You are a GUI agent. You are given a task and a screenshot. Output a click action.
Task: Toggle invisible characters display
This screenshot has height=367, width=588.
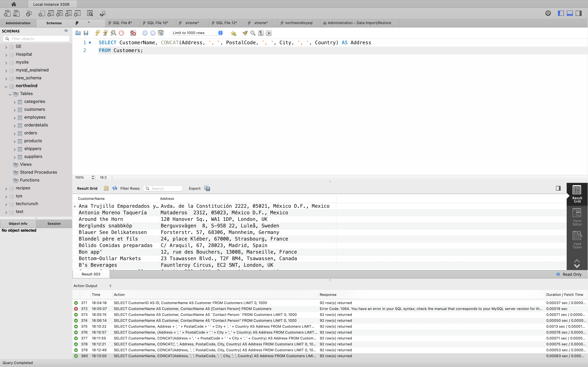coord(261,33)
